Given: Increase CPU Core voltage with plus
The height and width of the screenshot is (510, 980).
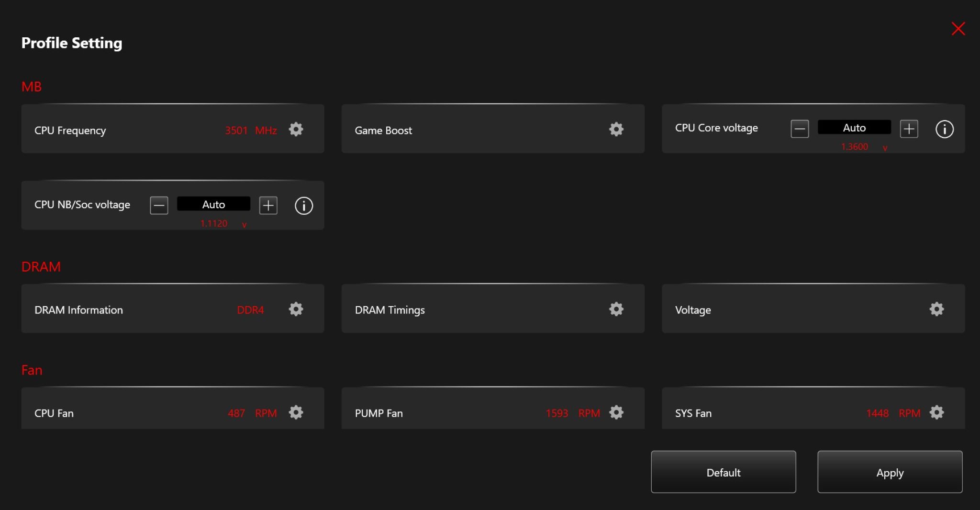Looking at the screenshot, I should pyautogui.click(x=909, y=129).
